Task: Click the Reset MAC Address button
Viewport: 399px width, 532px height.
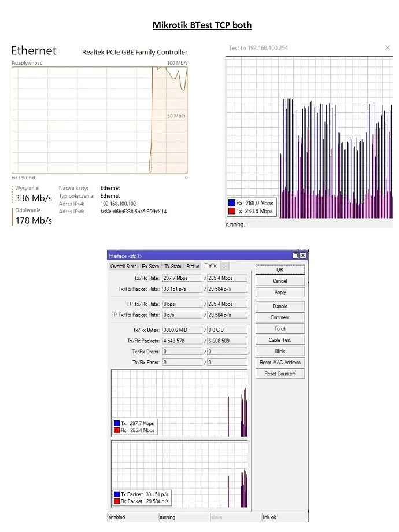Action: pyautogui.click(x=280, y=363)
